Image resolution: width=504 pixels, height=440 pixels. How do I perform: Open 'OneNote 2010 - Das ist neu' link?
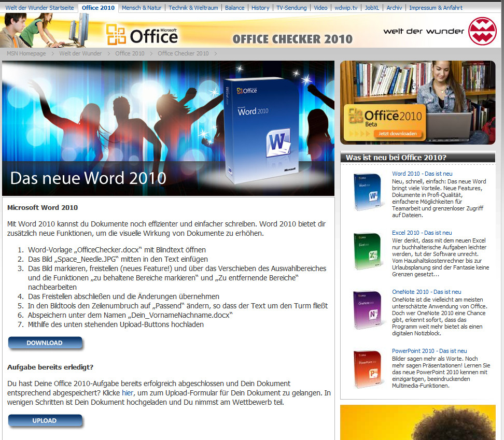(427, 292)
